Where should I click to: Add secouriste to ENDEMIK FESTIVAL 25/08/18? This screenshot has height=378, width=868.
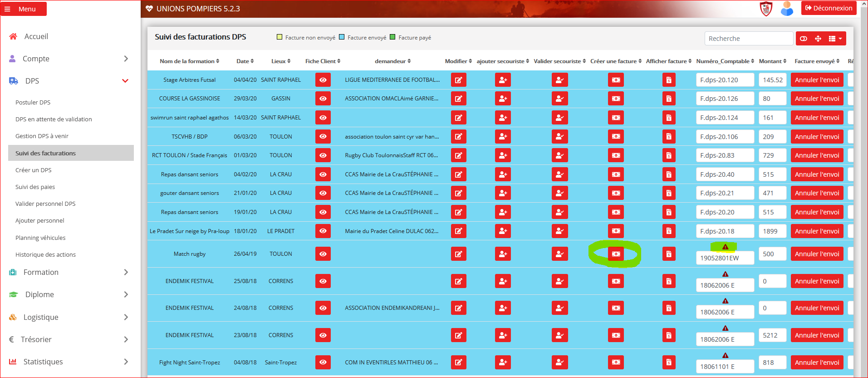pos(503,281)
